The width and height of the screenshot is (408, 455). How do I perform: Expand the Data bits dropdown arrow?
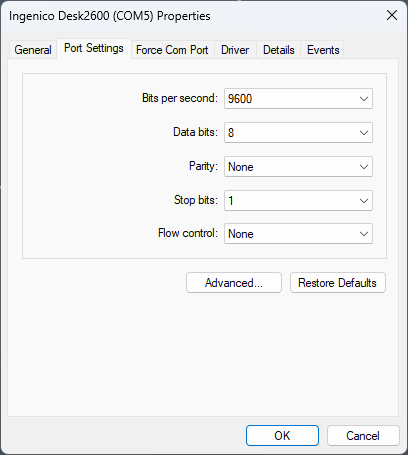point(364,133)
